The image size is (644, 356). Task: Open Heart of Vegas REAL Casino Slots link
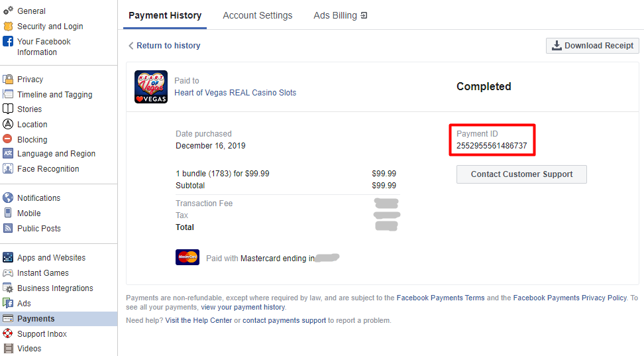click(x=235, y=93)
